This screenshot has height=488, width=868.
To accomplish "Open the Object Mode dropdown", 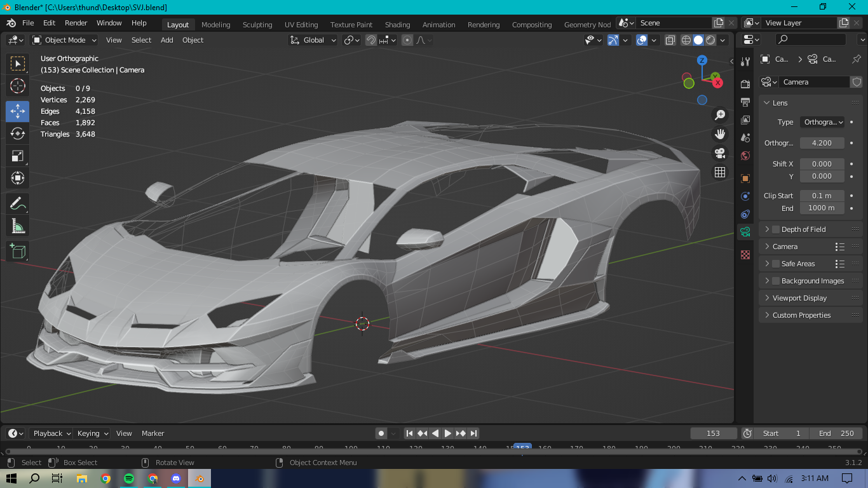I will pyautogui.click(x=64, y=40).
